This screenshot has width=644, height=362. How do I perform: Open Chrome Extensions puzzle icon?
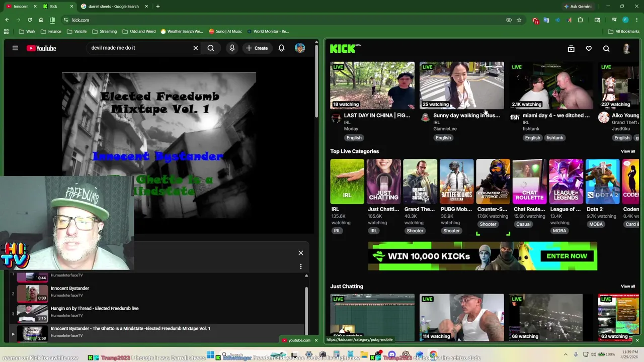pos(580,20)
